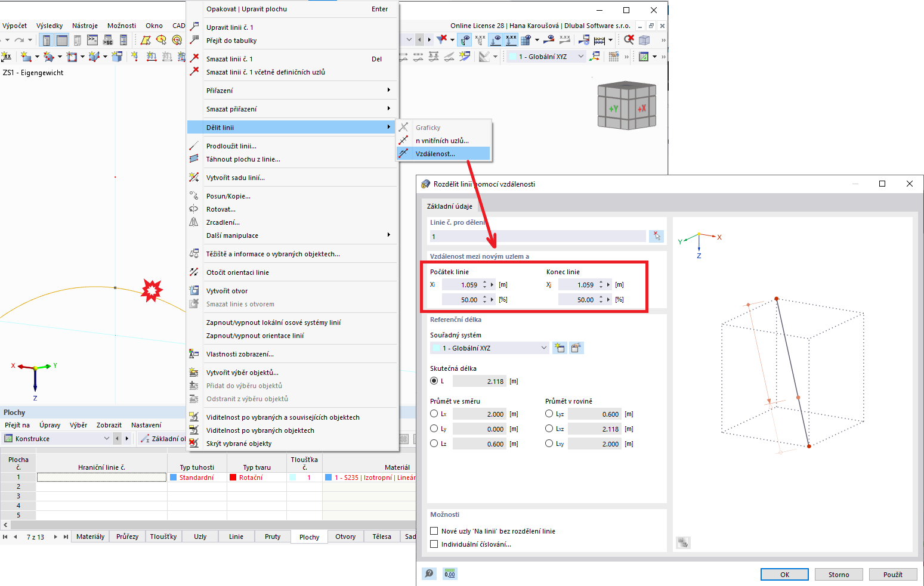924x586 pixels.
Task: Open the 'Souřadný systém' dropdown
Action: coord(543,348)
